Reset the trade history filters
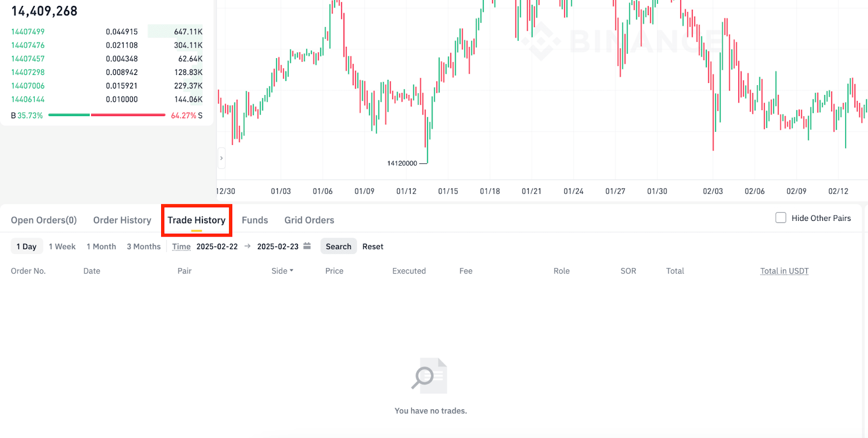The height and width of the screenshot is (438, 868). pyautogui.click(x=373, y=246)
